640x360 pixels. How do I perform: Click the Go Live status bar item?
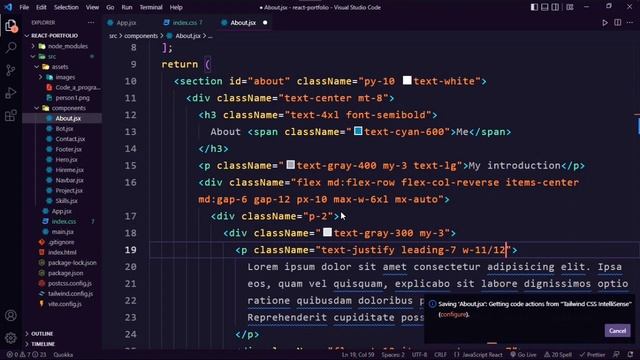523,354
